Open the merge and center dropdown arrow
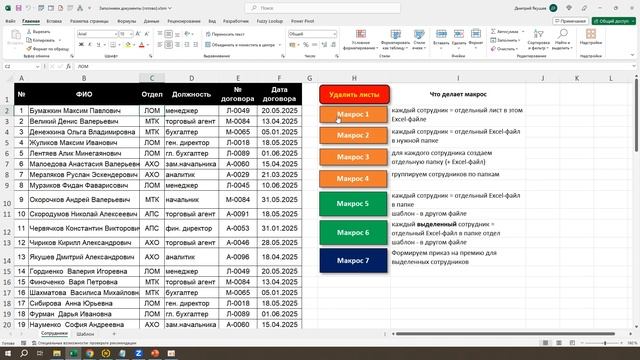640x360 pixels. tap(280, 45)
